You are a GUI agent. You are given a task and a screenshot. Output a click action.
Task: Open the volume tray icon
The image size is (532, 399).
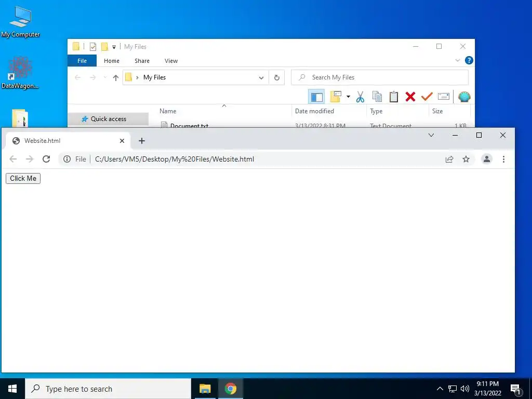(x=465, y=389)
